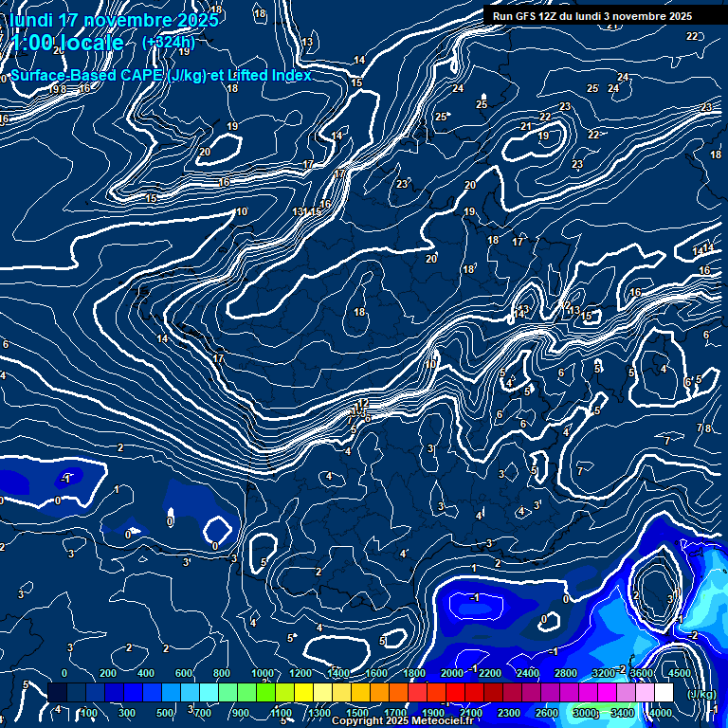Viewport: 728px width, 728px height.
Task: Click the '1700' legend scale label
Action: [395, 713]
